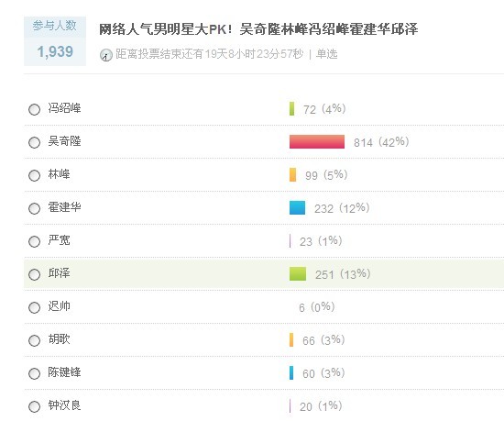Choose the 林峰 radio option
Screen dimensions: 504x421
34,175
